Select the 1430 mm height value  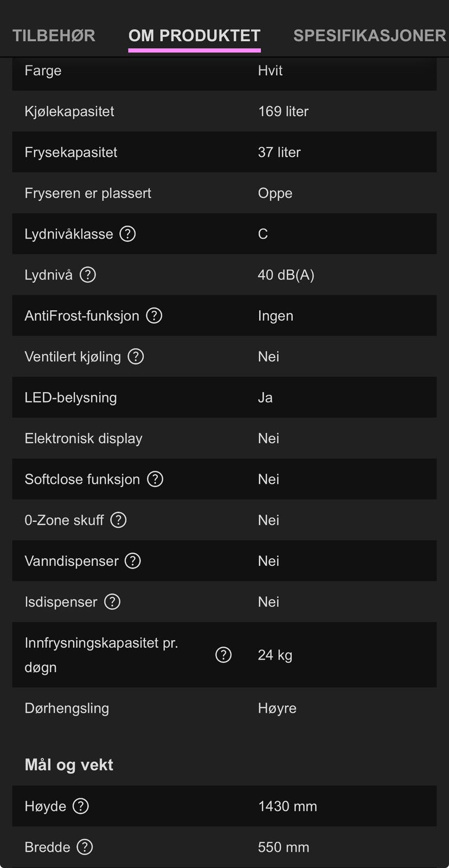click(x=287, y=806)
